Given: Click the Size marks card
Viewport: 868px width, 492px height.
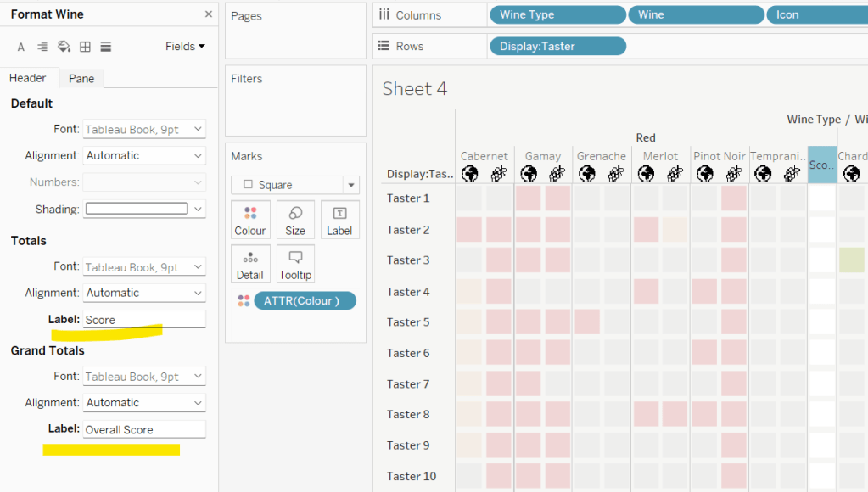Looking at the screenshot, I should pyautogui.click(x=295, y=220).
